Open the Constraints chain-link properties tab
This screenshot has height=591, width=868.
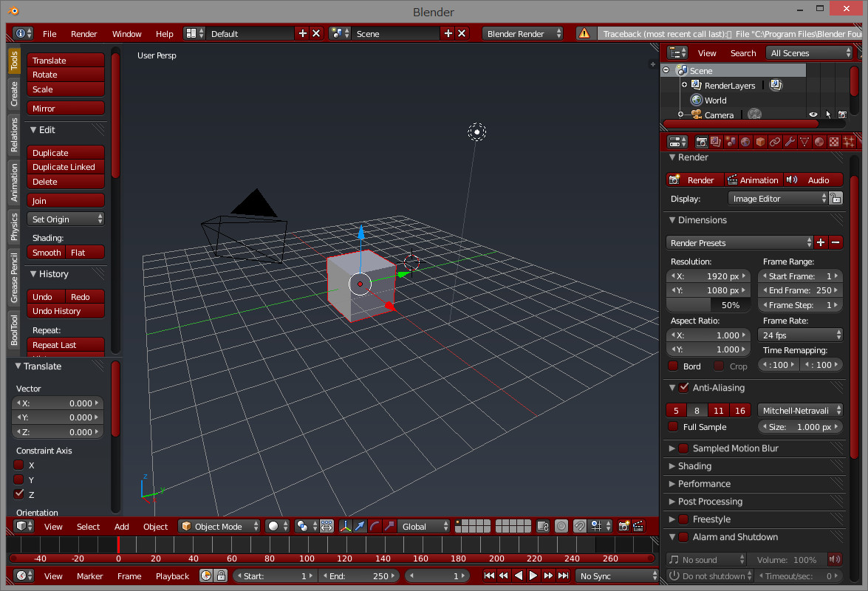point(775,143)
